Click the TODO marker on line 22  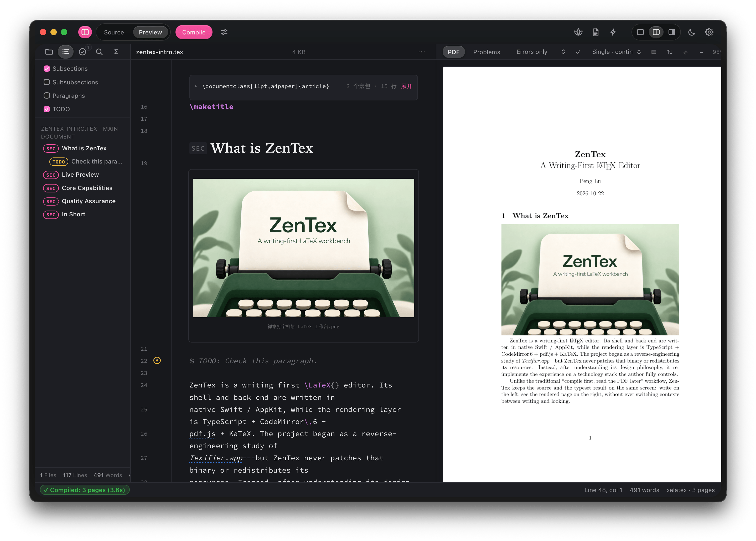pos(157,360)
